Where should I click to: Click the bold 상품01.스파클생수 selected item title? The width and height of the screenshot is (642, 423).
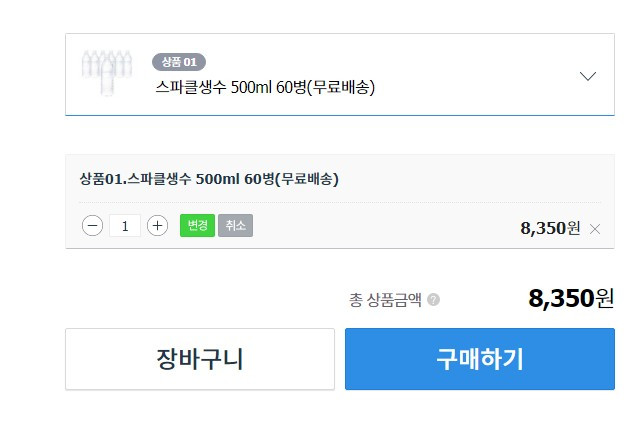[x=209, y=179]
